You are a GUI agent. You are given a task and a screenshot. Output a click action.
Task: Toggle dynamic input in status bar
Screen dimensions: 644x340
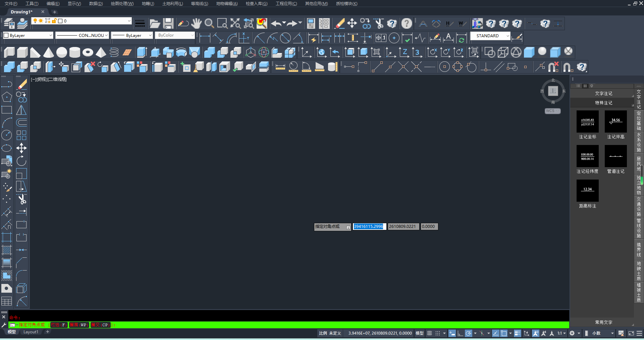point(452,333)
